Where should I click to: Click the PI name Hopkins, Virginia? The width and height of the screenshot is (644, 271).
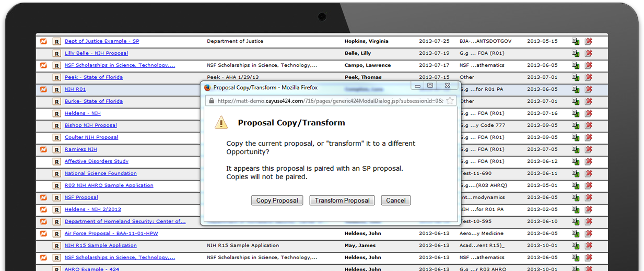click(x=366, y=41)
